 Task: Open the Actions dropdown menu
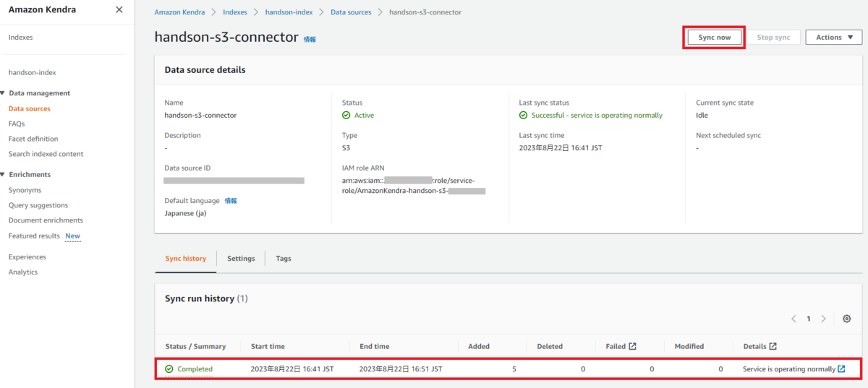[834, 38]
